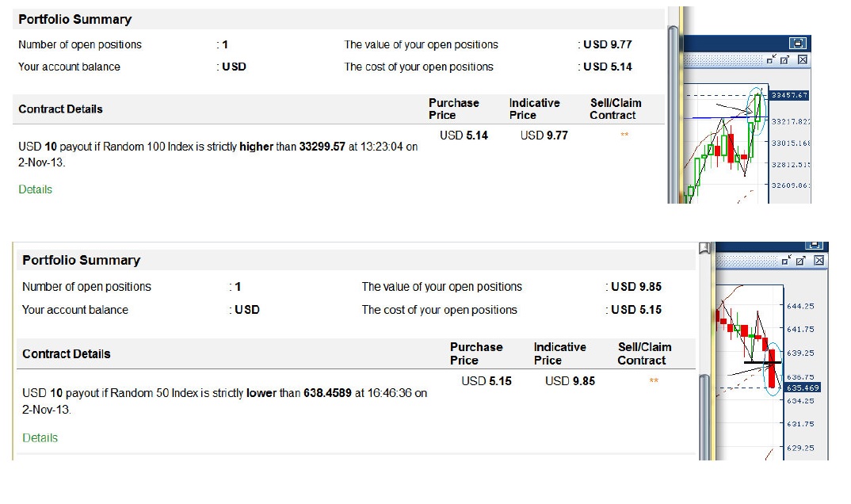Screen dimensions: 851x504
Task: Click the sell/claim asterisks for Random 100 contract
Action: [624, 135]
